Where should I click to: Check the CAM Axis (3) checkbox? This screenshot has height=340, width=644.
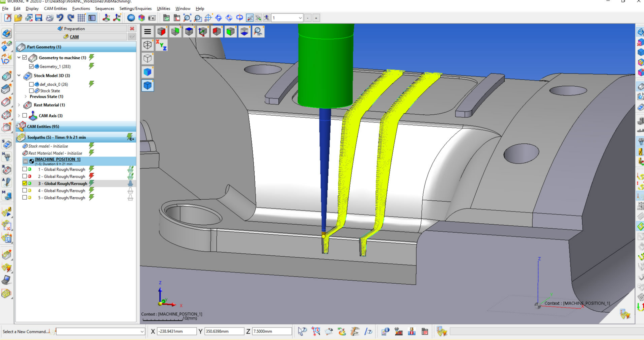(x=25, y=116)
